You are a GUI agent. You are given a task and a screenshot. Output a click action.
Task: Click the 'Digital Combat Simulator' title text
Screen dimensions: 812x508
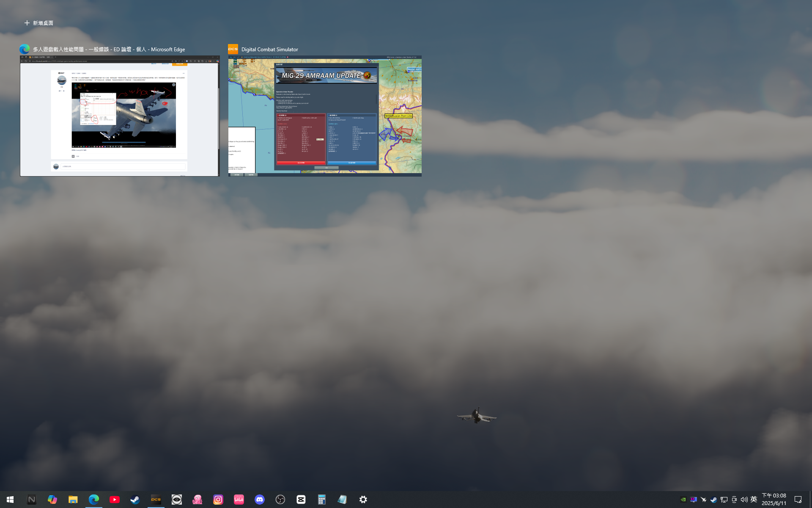coord(269,50)
